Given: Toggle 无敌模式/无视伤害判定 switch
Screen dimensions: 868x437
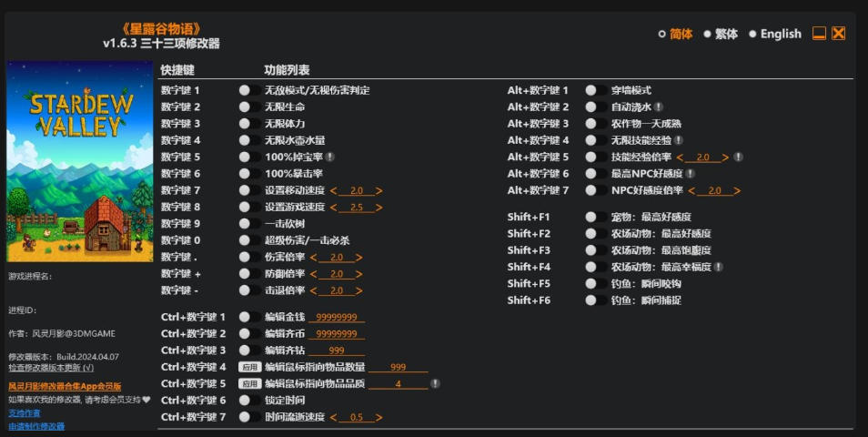Looking at the screenshot, I should coord(249,90).
